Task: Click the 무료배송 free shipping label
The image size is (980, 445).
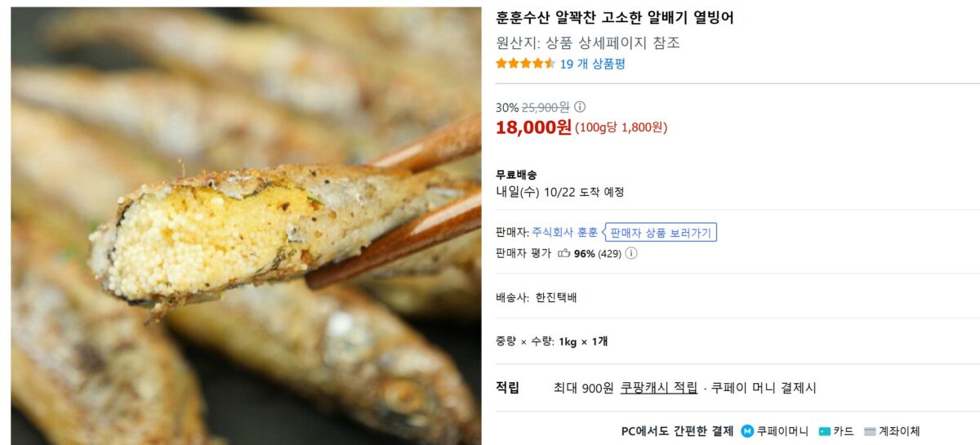Action: tap(516, 175)
